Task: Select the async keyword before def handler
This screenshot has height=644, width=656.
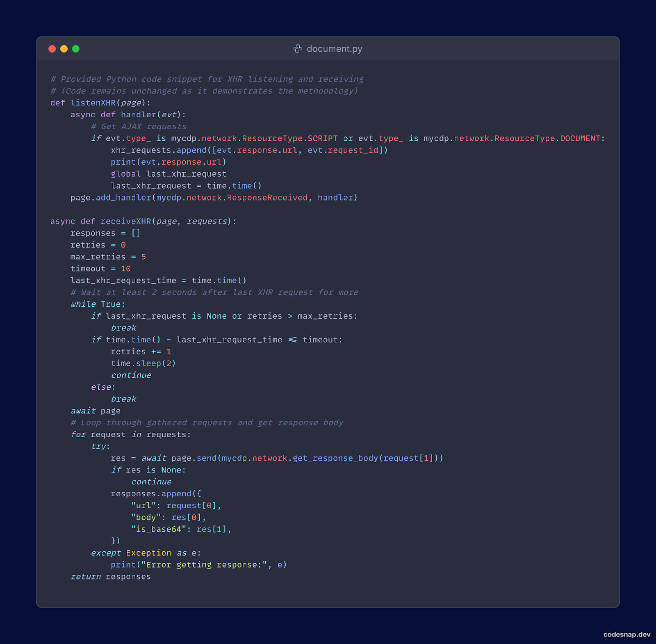Action: tap(82, 114)
